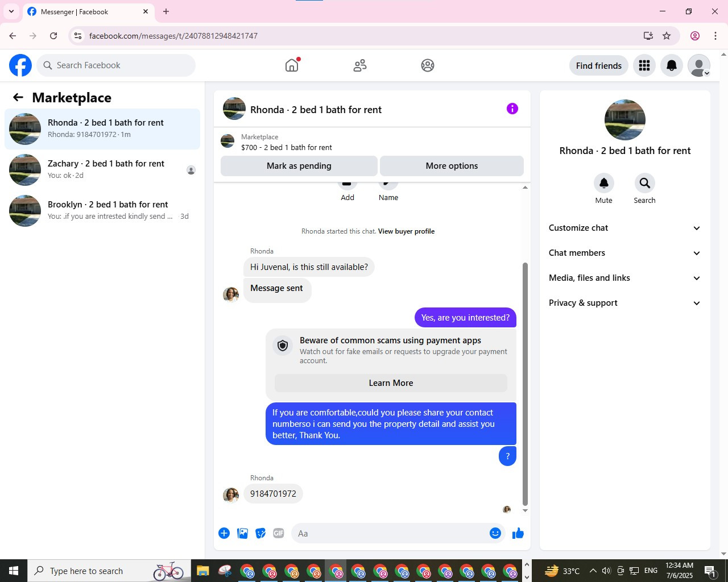Screen dimensions: 728x582
Task: Select the message 9184701972
Action: (273, 494)
